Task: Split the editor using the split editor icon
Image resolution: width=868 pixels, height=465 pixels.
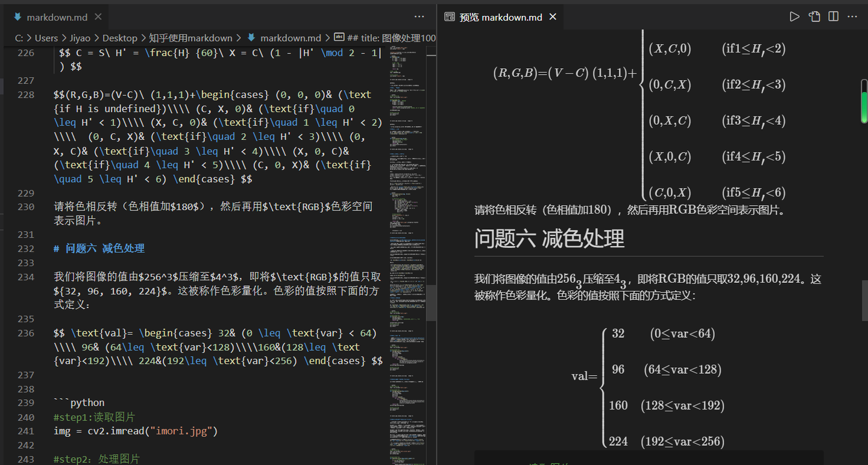Action: click(833, 16)
